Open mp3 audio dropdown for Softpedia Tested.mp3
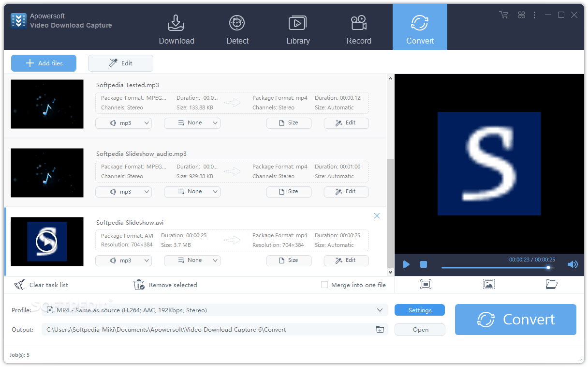Image resolution: width=588 pixels, height=367 pixels. (x=123, y=123)
